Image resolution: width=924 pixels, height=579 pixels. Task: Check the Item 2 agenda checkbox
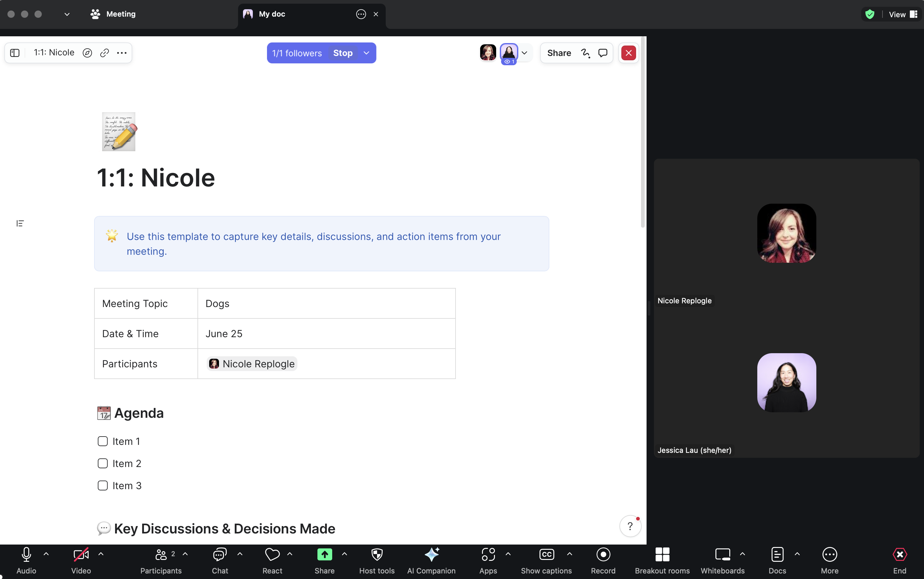click(103, 463)
